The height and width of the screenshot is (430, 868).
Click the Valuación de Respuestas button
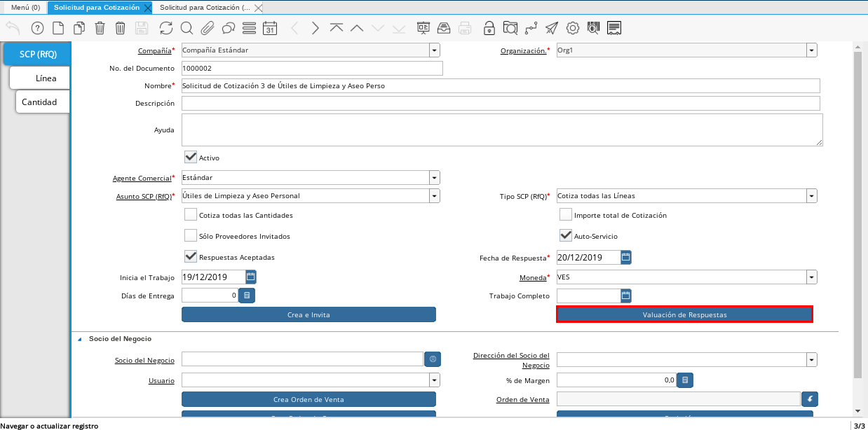pos(684,314)
